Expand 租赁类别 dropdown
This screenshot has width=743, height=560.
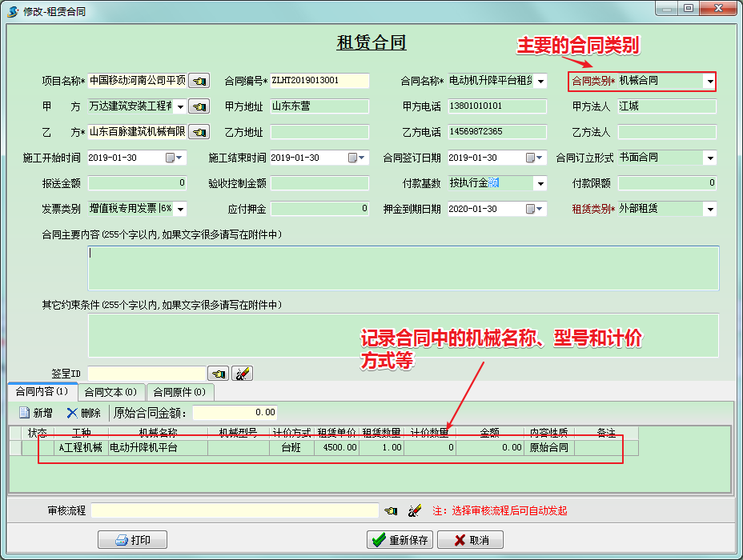(710, 209)
